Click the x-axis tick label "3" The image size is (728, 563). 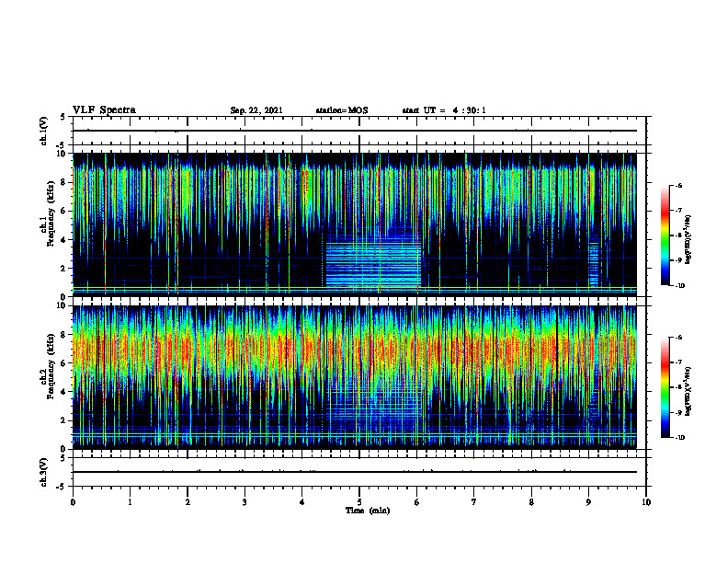[x=245, y=502]
